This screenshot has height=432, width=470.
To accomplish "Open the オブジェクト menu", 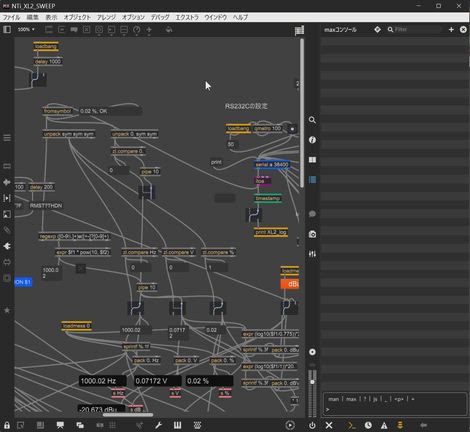I will (x=77, y=17).
